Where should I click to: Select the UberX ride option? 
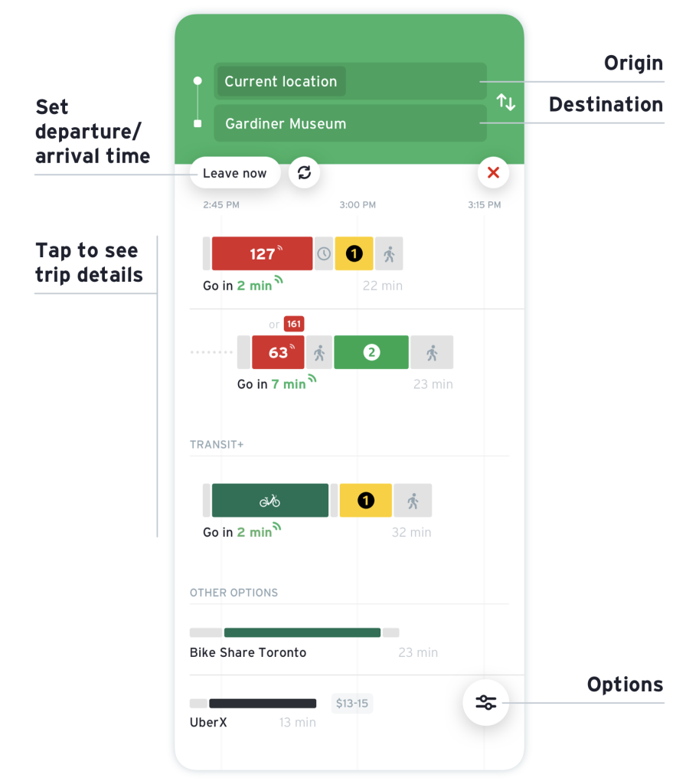[208, 722]
